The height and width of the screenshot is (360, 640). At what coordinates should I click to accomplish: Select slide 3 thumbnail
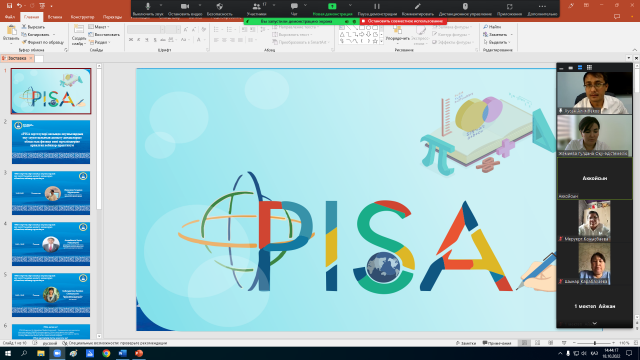coord(51,193)
